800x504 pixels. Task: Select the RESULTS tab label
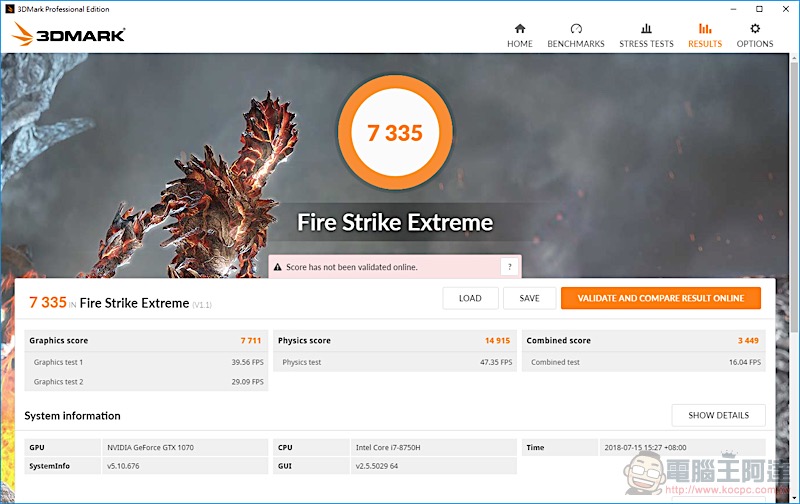pyautogui.click(x=705, y=44)
